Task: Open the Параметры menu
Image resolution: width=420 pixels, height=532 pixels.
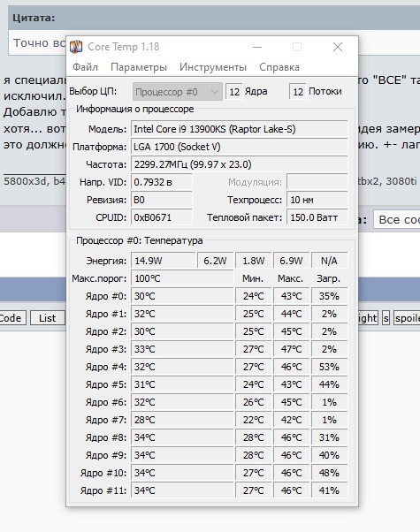Action: coord(139,67)
